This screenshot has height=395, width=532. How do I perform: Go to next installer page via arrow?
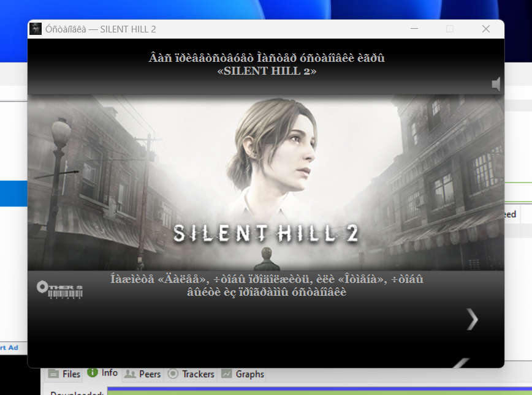(473, 319)
